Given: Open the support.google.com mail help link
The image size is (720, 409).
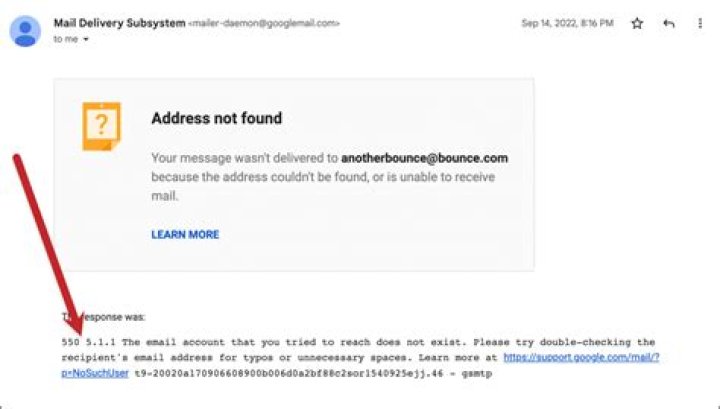Looking at the screenshot, I should click(581, 357).
